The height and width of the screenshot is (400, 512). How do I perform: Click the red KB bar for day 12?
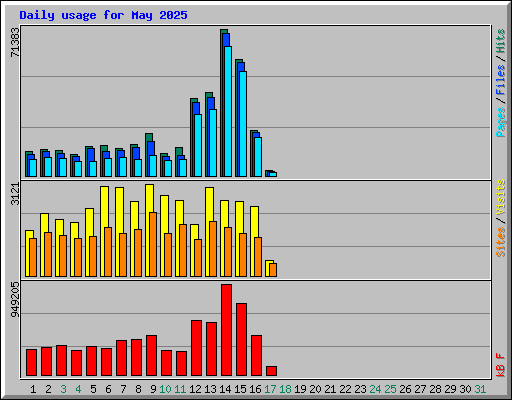click(196, 348)
